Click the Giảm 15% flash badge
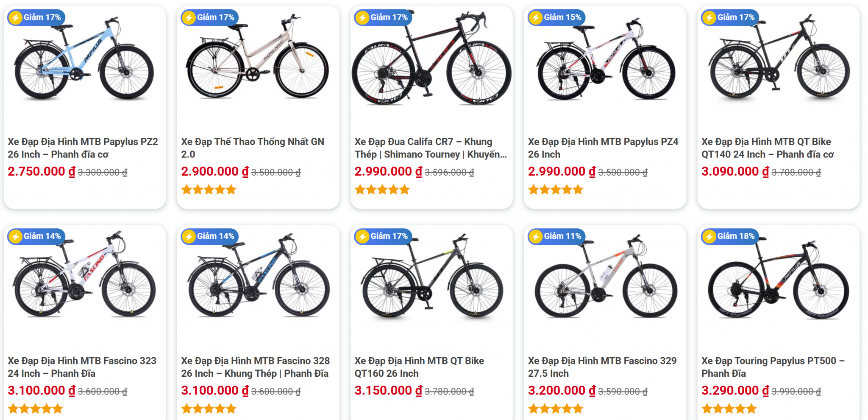This screenshot has height=420, width=868. (x=556, y=17)
